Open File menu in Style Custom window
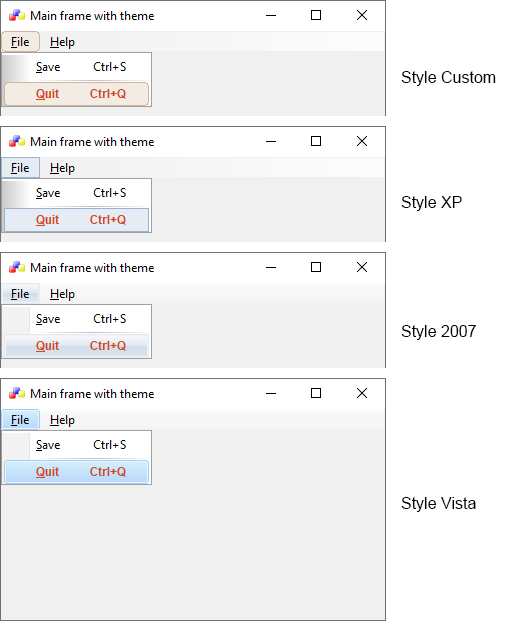The height and width of the screenshot is (621, 510). (x=20, y=42)
